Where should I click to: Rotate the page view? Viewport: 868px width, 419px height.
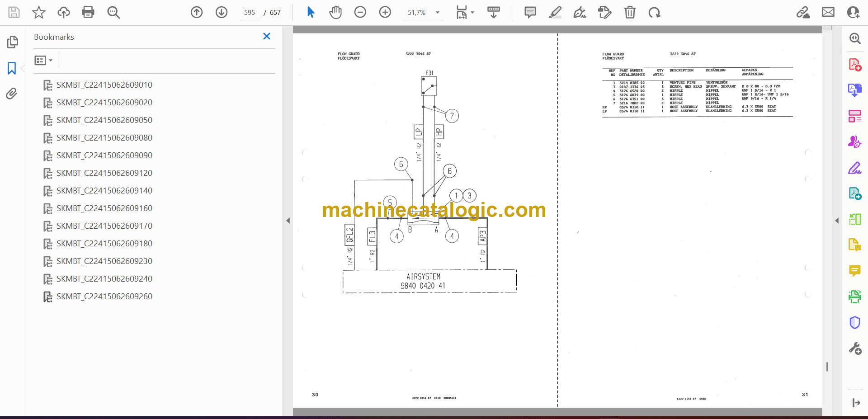pyautogui.click(x=654, y=12)
